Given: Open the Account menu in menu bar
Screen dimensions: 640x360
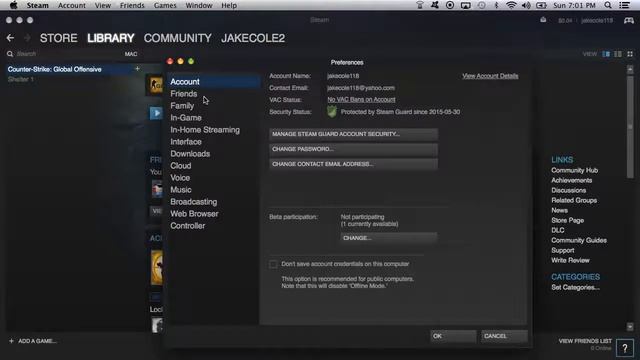Looking at the screenshot, I should pyautogui.click(x=72, y=5).
